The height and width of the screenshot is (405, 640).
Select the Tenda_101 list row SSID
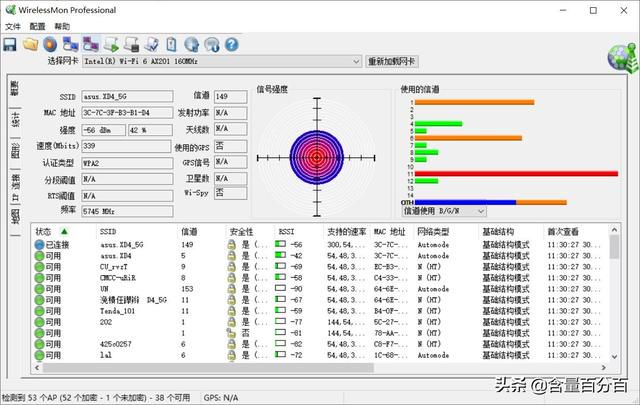117,311
